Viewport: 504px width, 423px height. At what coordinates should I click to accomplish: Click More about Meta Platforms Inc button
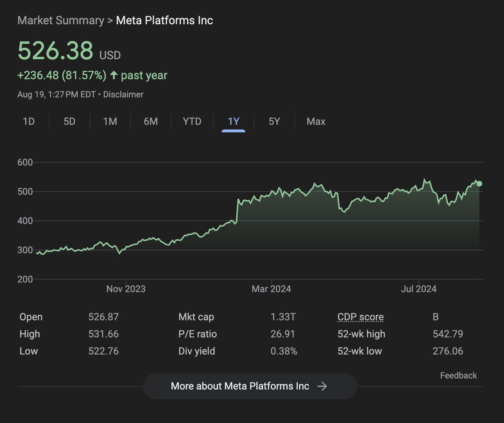click(x=250, y=386)
